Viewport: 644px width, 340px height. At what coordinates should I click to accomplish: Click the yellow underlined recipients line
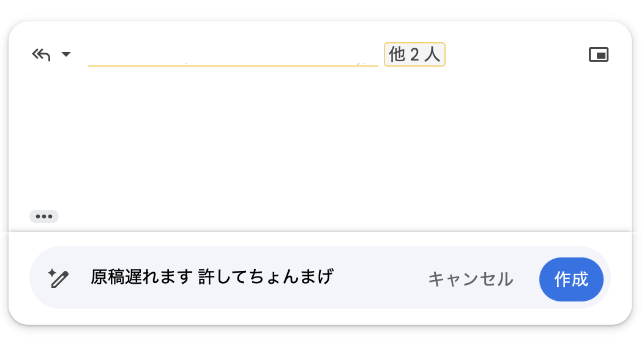point(233,63)
